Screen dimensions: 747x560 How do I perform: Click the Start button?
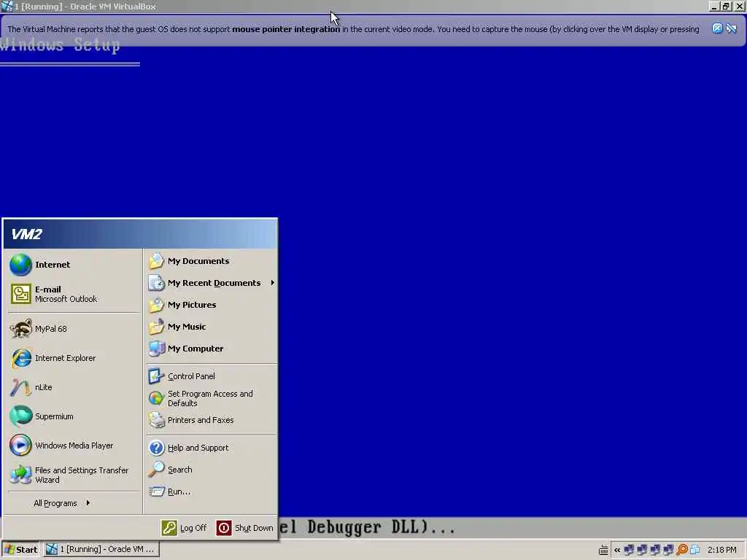tap(21, 550)
